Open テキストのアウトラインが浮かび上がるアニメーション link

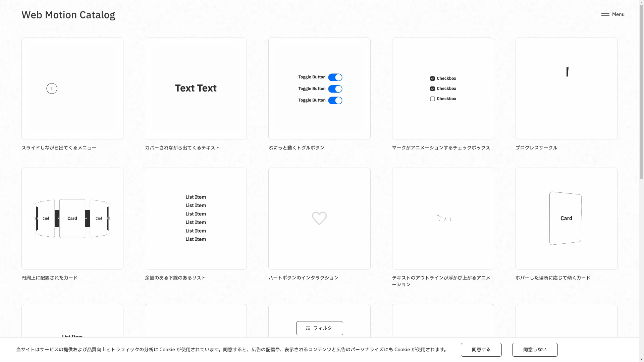(441, 281)
